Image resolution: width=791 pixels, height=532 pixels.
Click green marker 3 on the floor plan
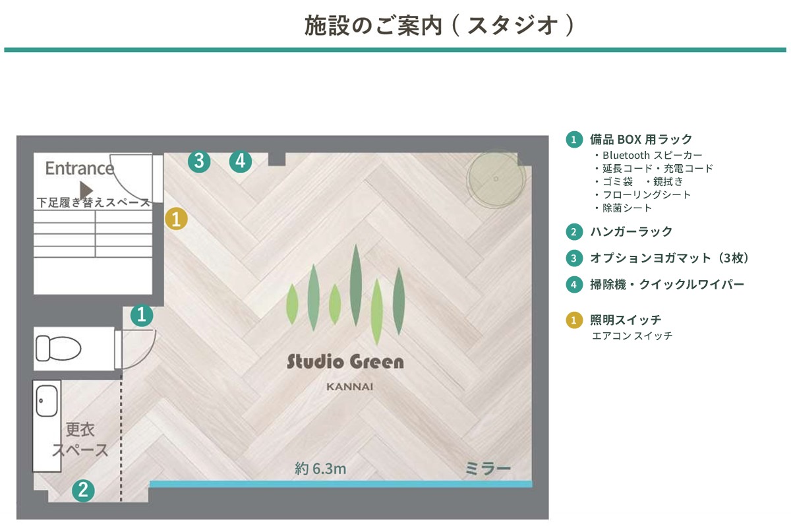tap(199, 160)
